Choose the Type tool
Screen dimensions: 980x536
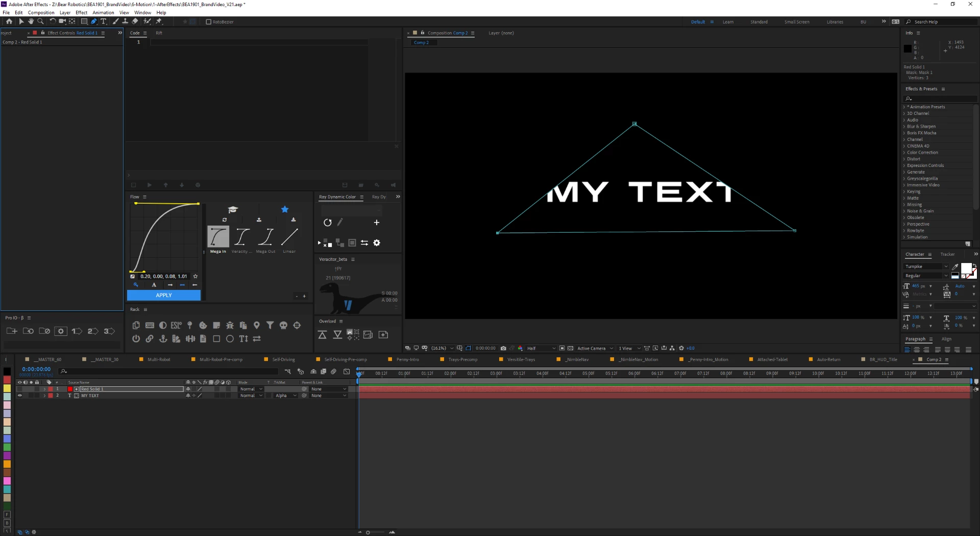point(104,21)
